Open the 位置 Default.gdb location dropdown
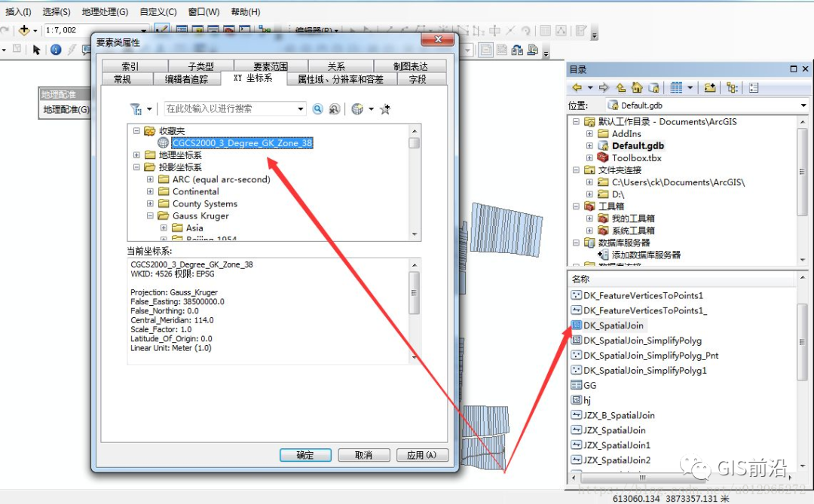This screenshot has width=814, height=504. (803, 105)
